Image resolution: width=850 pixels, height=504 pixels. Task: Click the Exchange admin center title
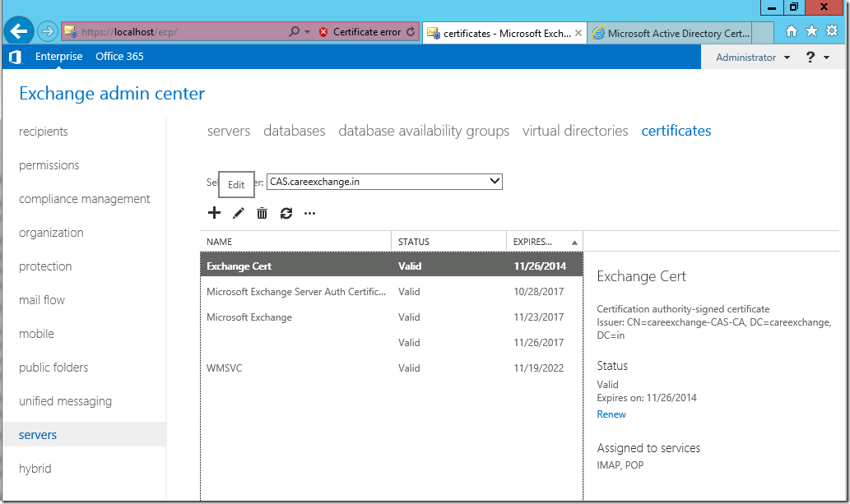coord(112,93)
